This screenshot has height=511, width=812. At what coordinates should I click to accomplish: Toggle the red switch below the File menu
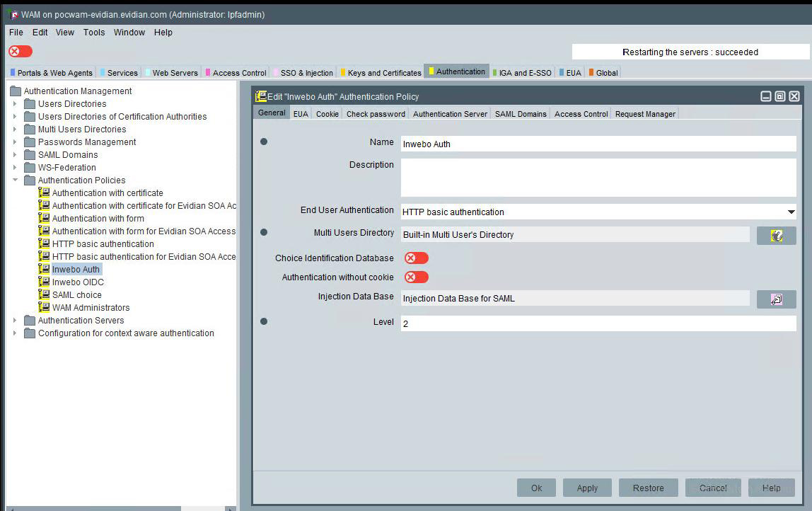click(21, 52)
